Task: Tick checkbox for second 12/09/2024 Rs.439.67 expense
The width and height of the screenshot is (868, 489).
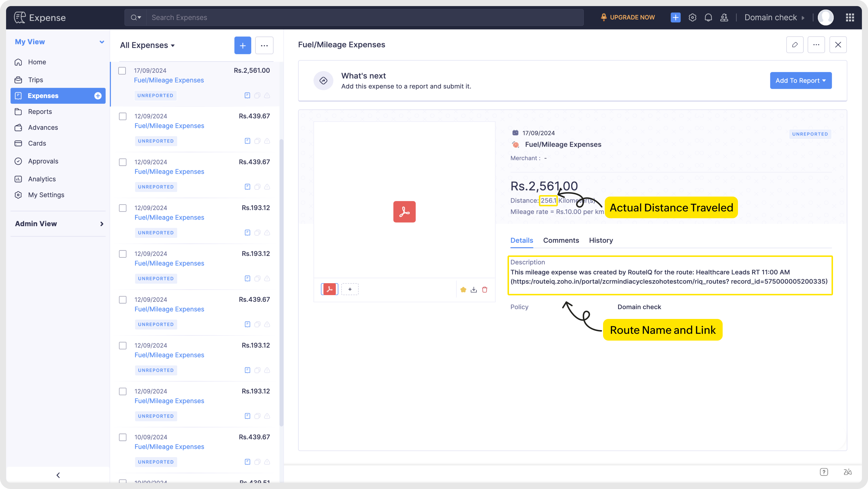Action: (123, 162)
